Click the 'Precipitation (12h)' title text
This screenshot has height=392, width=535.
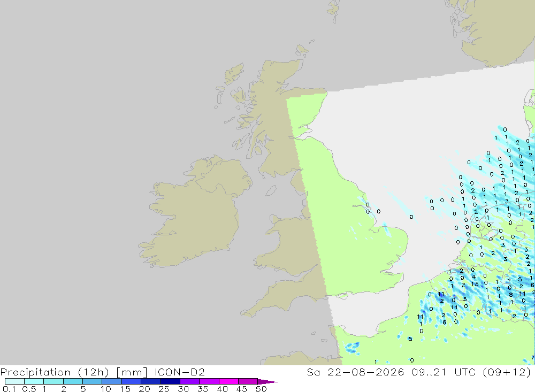point(54,372)
